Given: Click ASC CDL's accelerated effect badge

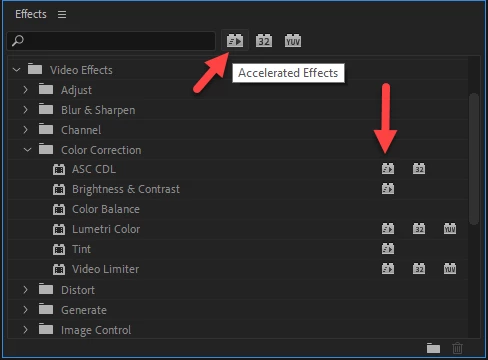Looking at the screenshot, I should coord(388,169).
